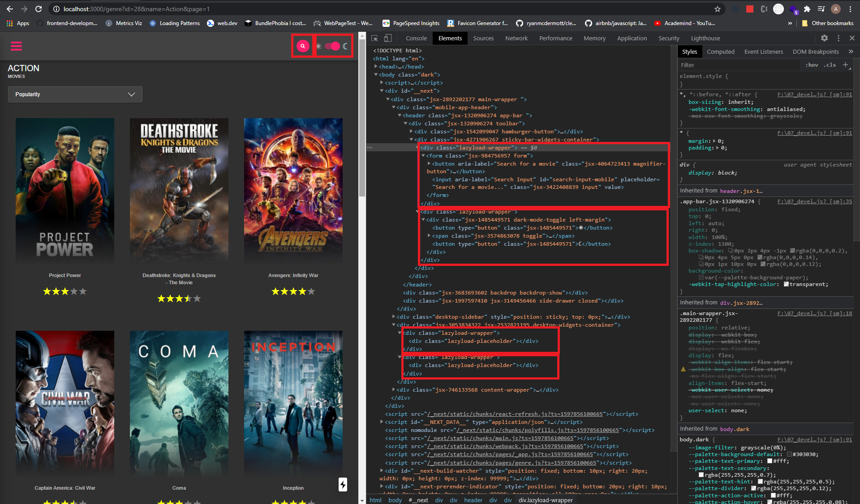
Task: Expand the span toggle node
Action: (x=429, y=235)
